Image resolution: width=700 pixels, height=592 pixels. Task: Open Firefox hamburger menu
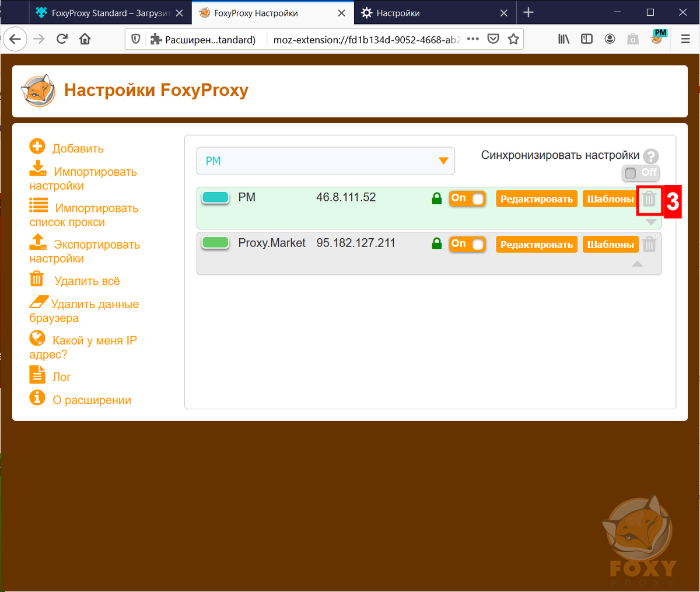pyautogui.click(x=685, y=39)
